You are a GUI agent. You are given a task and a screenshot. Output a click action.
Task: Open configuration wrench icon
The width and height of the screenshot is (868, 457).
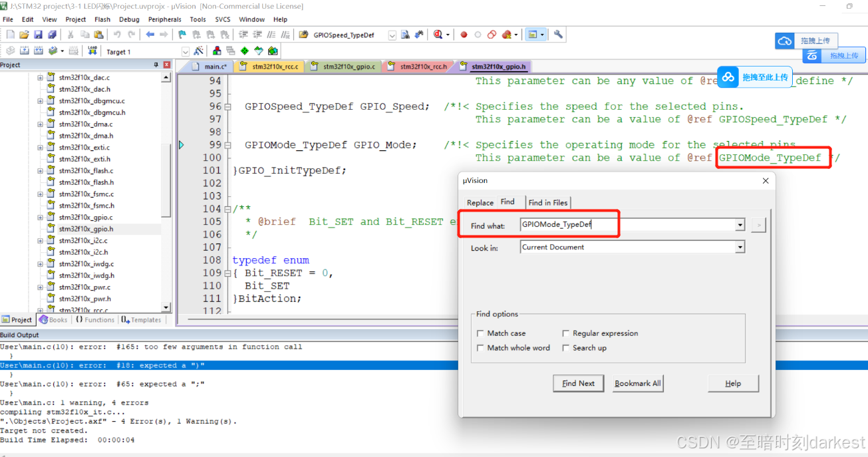[559, 35]
